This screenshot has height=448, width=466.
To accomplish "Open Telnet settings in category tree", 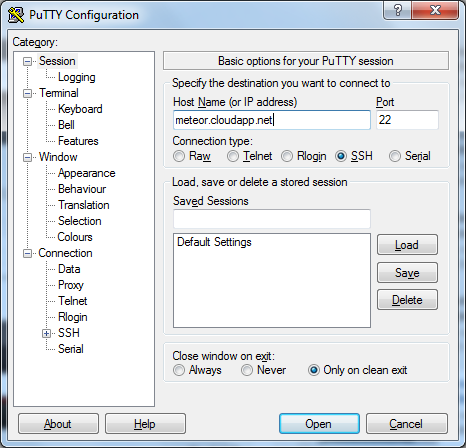I will [72, 301].
